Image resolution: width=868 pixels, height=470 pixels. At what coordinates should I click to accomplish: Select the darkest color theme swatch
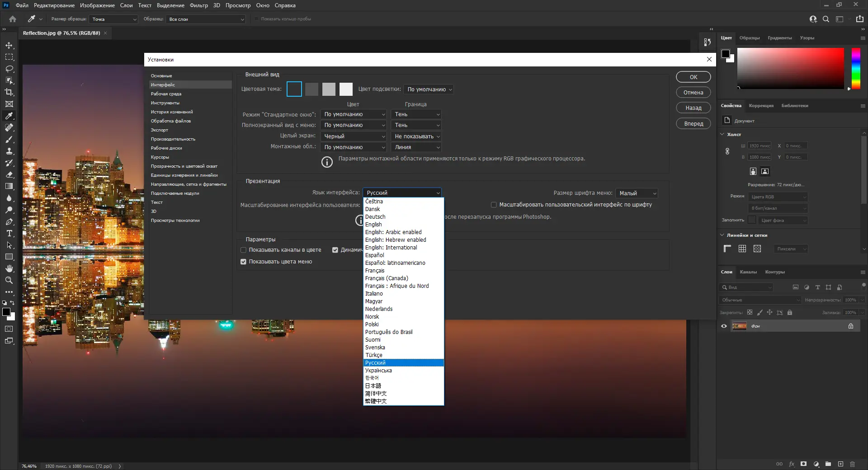[294, 89]
